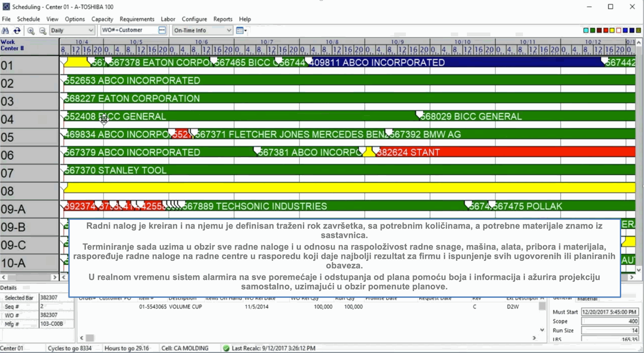Click the cyan color swatch in legend

click(x=586, y=31)
